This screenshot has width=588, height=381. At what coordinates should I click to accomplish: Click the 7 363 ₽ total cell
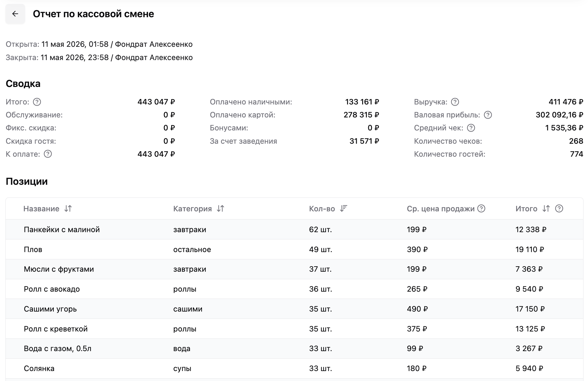[x=529, y=269]
